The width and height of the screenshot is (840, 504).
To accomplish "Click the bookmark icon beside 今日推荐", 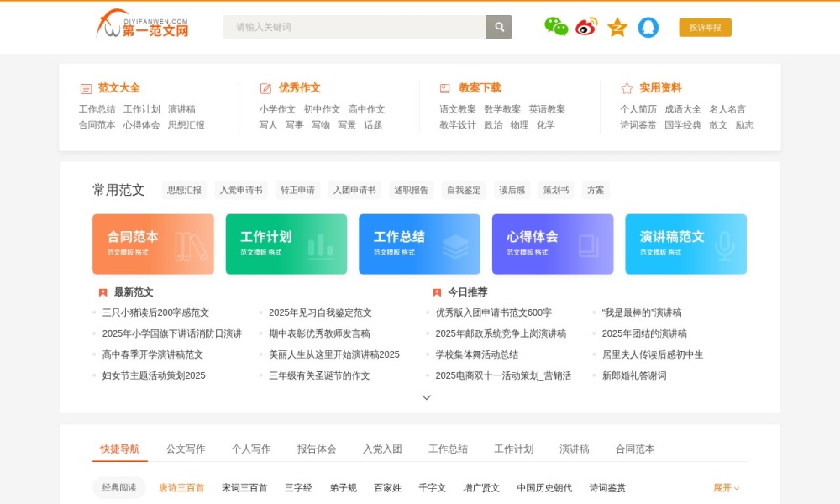I will tap(436, 292).
